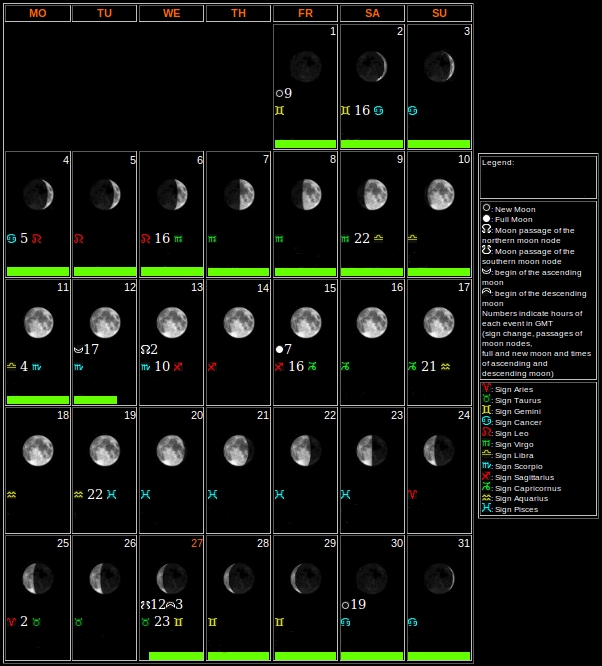Click the empty Legend box at top

coord(538,177)
